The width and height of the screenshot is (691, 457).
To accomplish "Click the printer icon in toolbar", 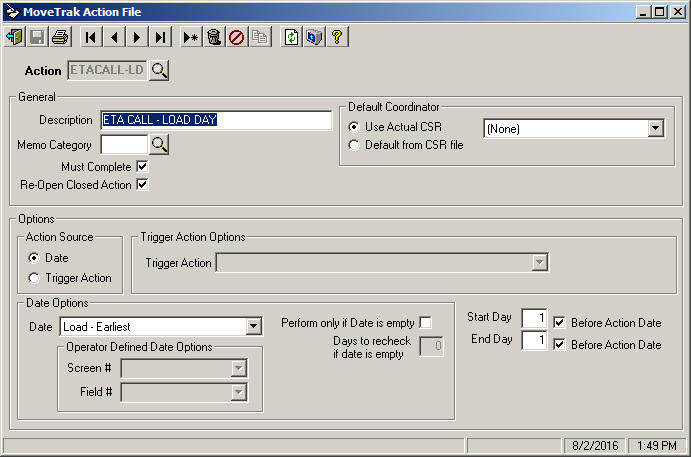I will pyautogui.click(x=60, y=37).
